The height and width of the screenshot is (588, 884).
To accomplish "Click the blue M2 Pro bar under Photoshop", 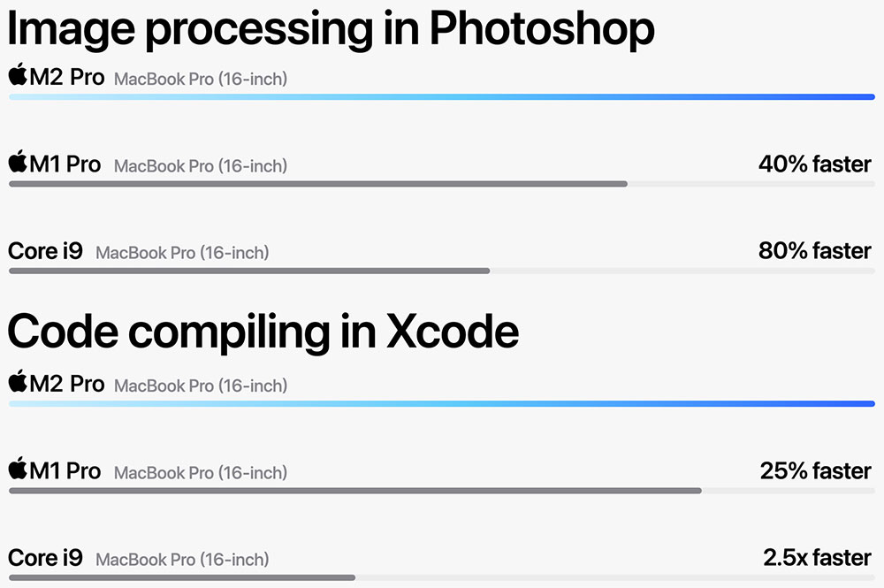I will [442, 97].
